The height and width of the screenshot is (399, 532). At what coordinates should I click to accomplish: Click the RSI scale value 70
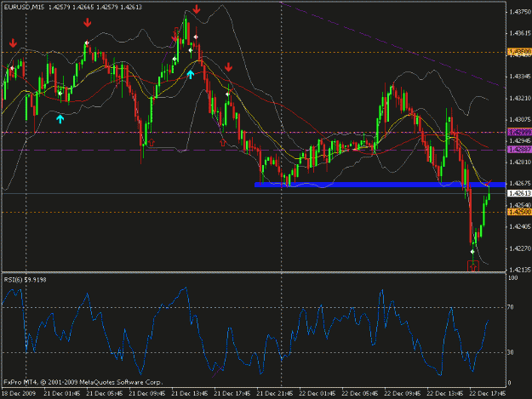[511, 307]
